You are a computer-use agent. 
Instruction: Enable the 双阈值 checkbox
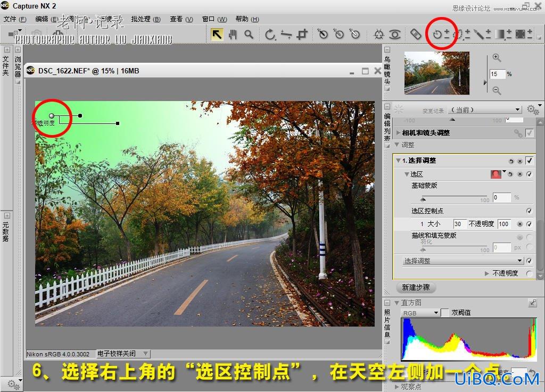[x=445, y=313]
